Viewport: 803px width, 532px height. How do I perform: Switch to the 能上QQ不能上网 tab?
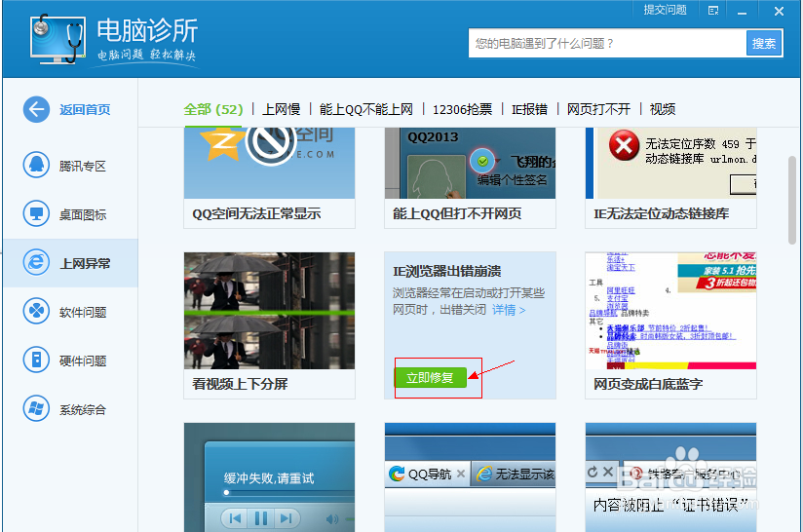366,109
